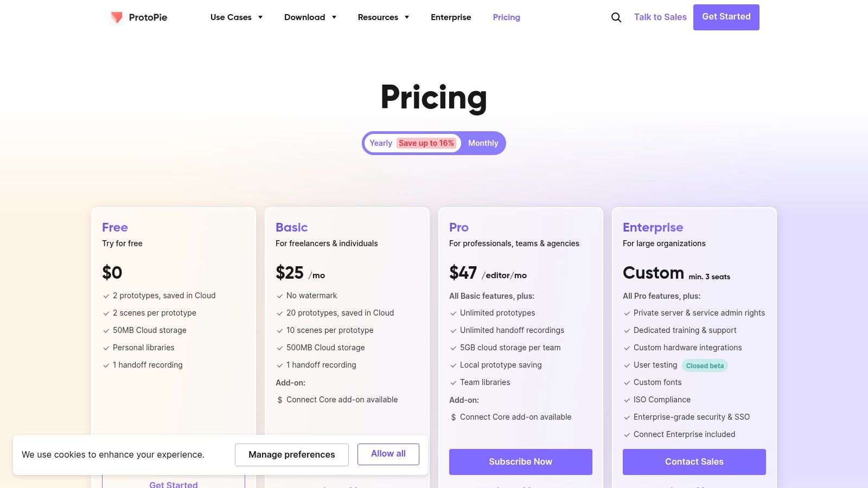Click the Closed beta badge

[x=705, y=366]
